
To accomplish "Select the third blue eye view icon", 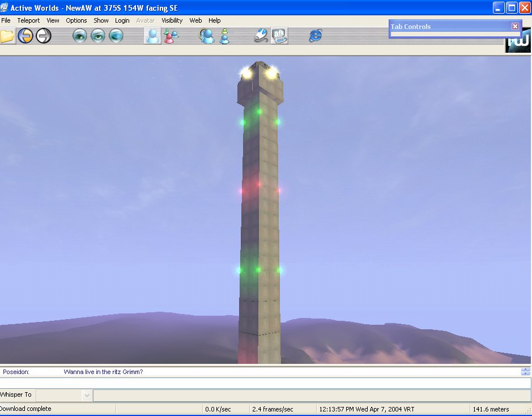I will 116,36.
